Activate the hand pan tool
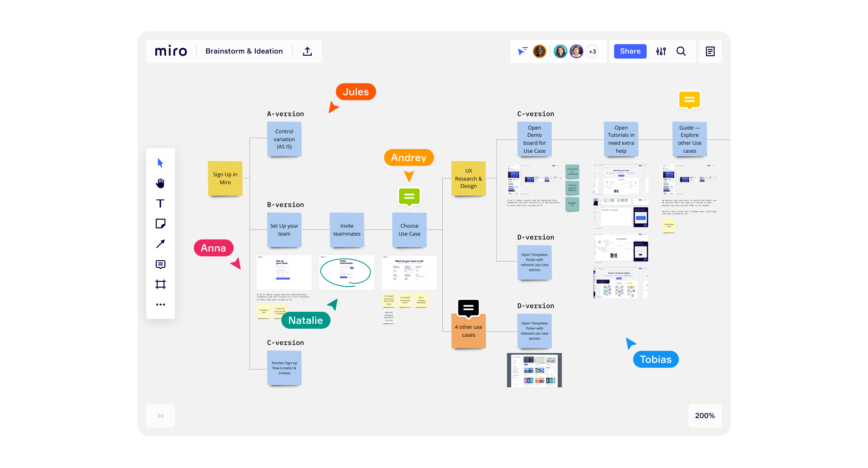868x468 pixels. (x=160, y=183)
